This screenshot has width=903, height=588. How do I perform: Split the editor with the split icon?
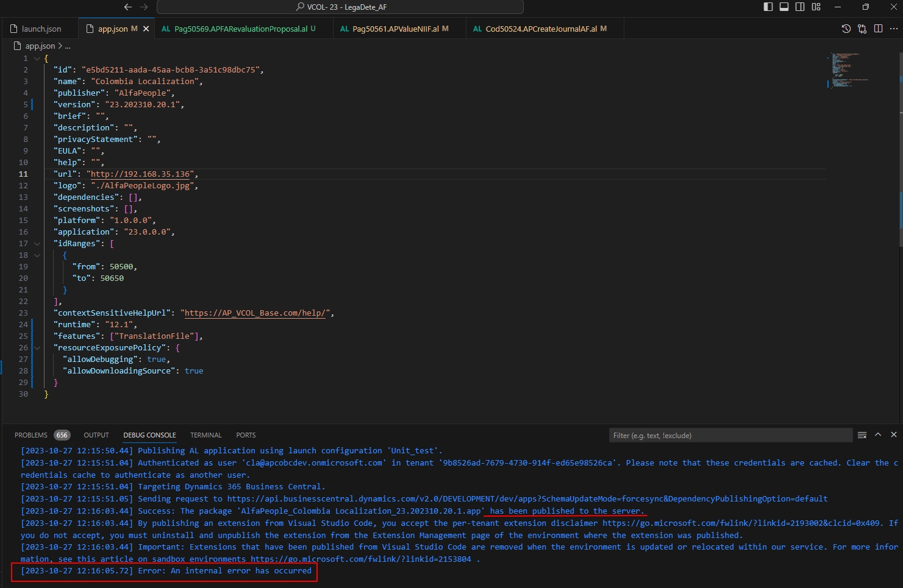coord(878,28)
